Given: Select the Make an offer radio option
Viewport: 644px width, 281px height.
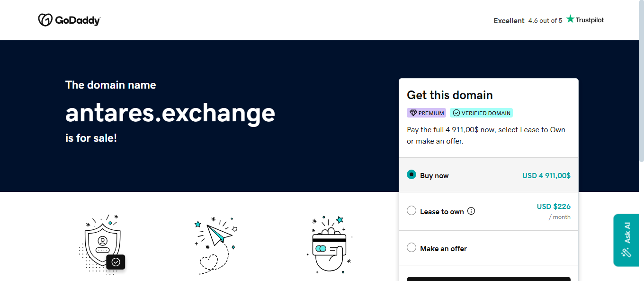Looking at the screenshot, I should (x=411, y=247).
